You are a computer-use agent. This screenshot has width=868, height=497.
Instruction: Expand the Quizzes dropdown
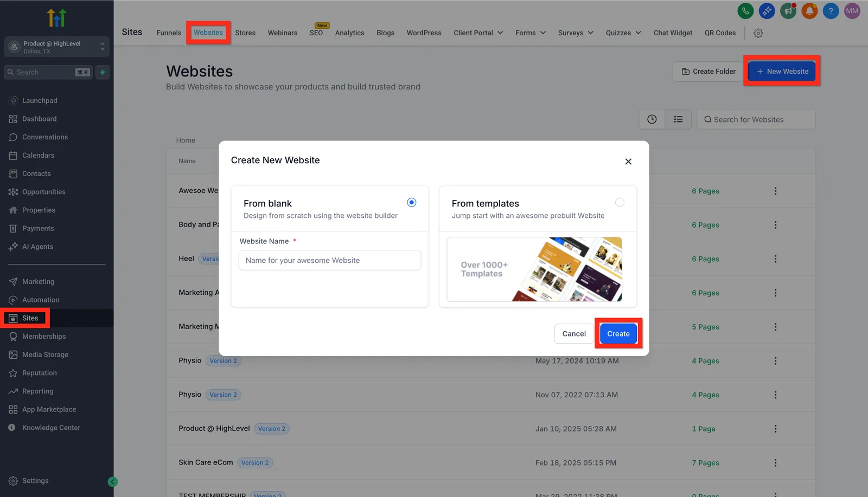click(x=623, y=33)
